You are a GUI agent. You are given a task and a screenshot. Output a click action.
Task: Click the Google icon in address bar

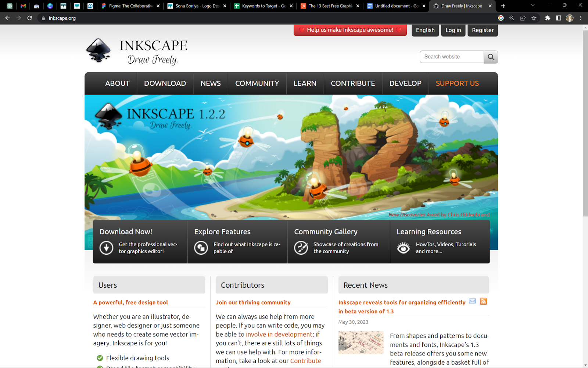[501, 18]
